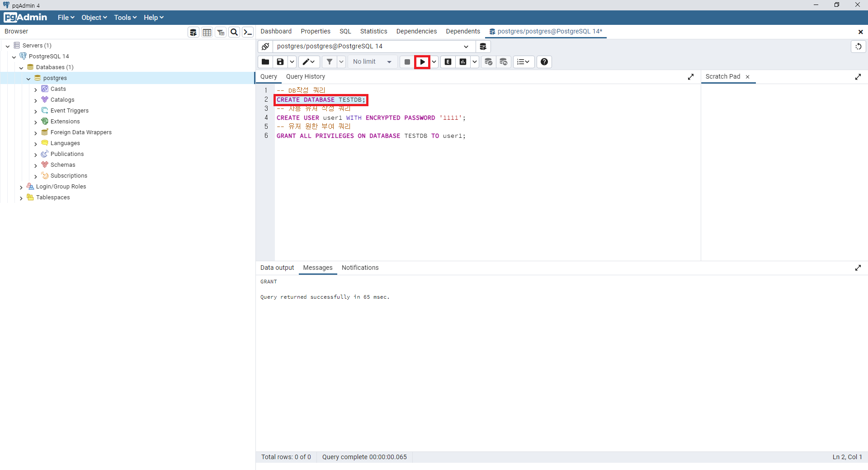
Task: Open the Tools menu
Action: pos(125,18)
